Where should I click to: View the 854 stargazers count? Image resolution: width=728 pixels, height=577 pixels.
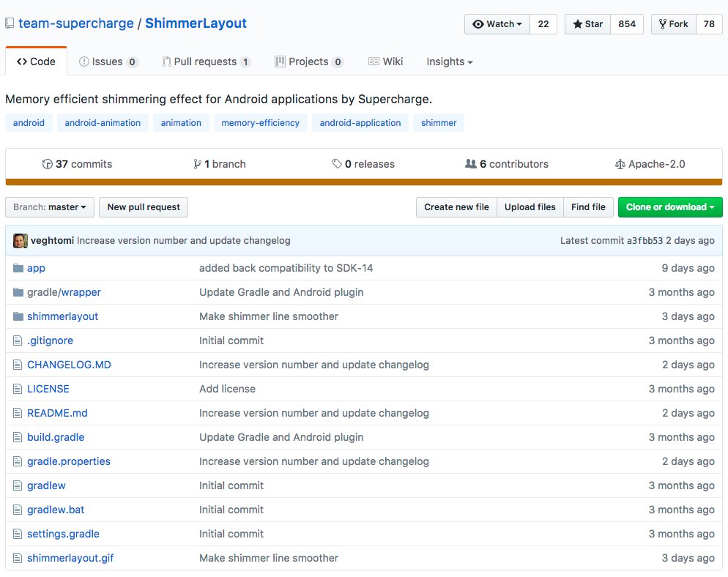627,24
